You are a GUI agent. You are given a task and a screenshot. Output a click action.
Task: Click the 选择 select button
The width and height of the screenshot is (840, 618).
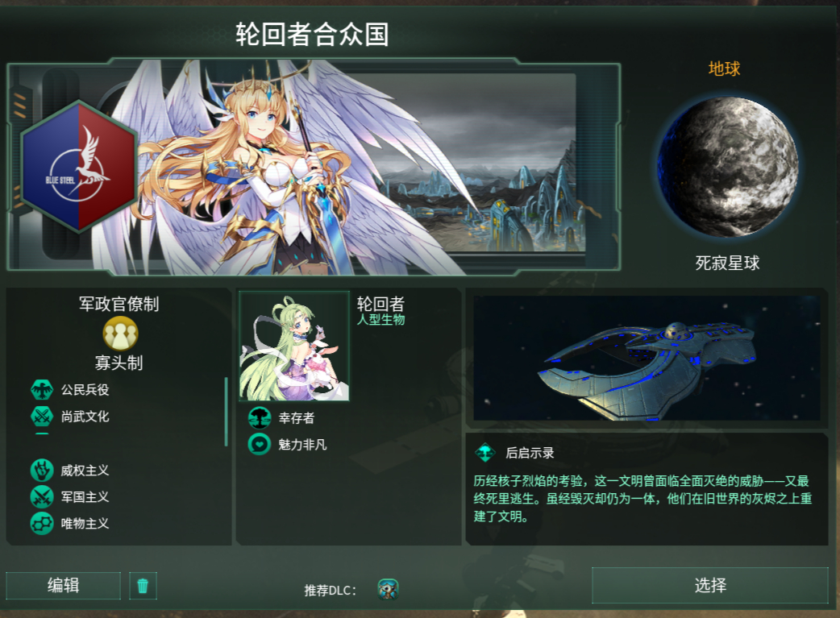click(710, 585)
